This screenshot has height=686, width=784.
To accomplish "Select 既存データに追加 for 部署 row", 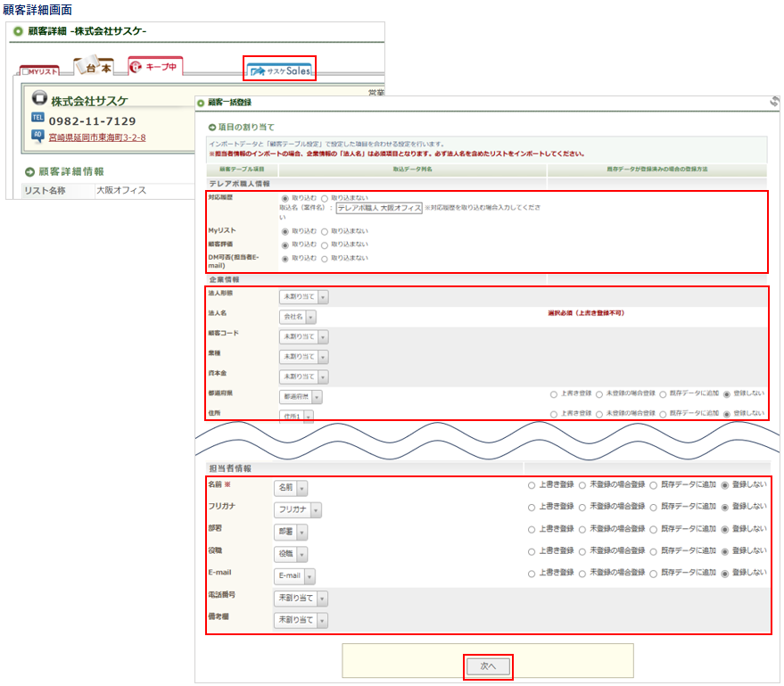I will pos(653,530).
